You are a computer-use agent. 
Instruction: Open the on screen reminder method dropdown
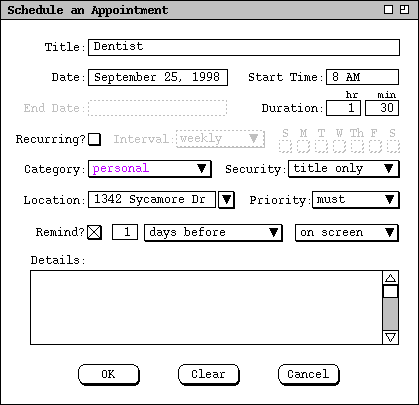(347, 232)
